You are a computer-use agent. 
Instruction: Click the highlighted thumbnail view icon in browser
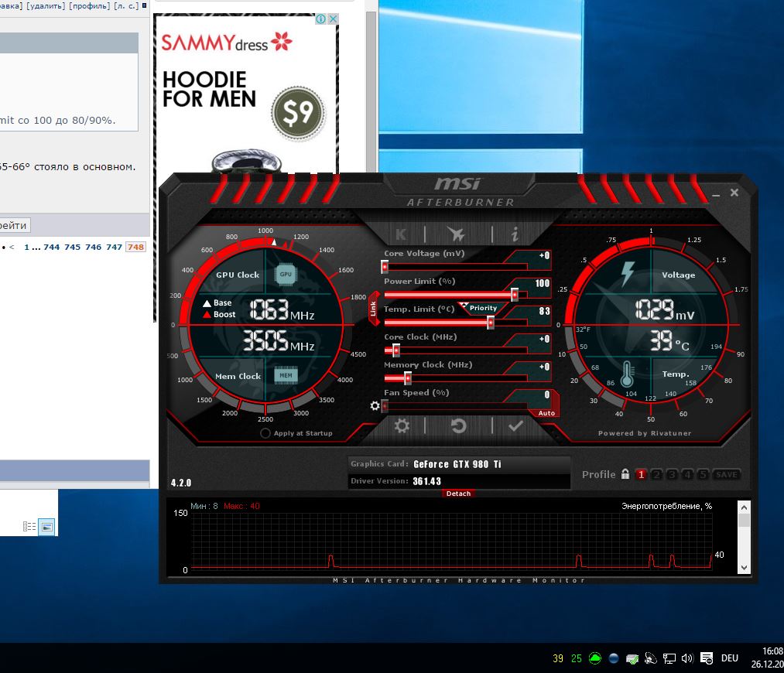(x=47, y=527)
